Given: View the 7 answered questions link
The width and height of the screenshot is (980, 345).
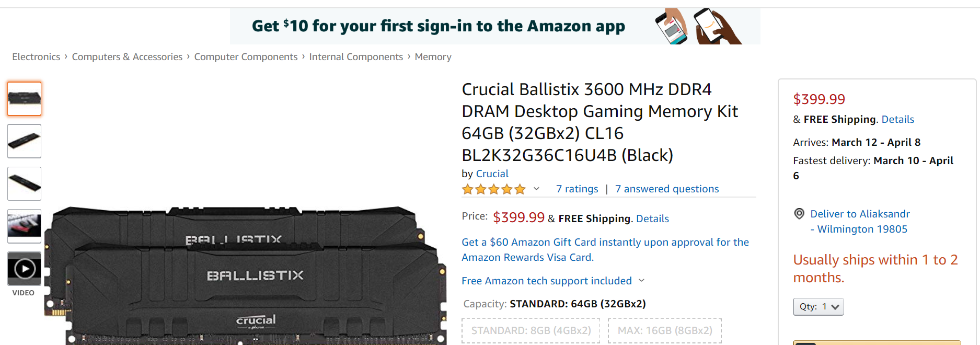Looking at the screenshot, I should coord(666,189).
